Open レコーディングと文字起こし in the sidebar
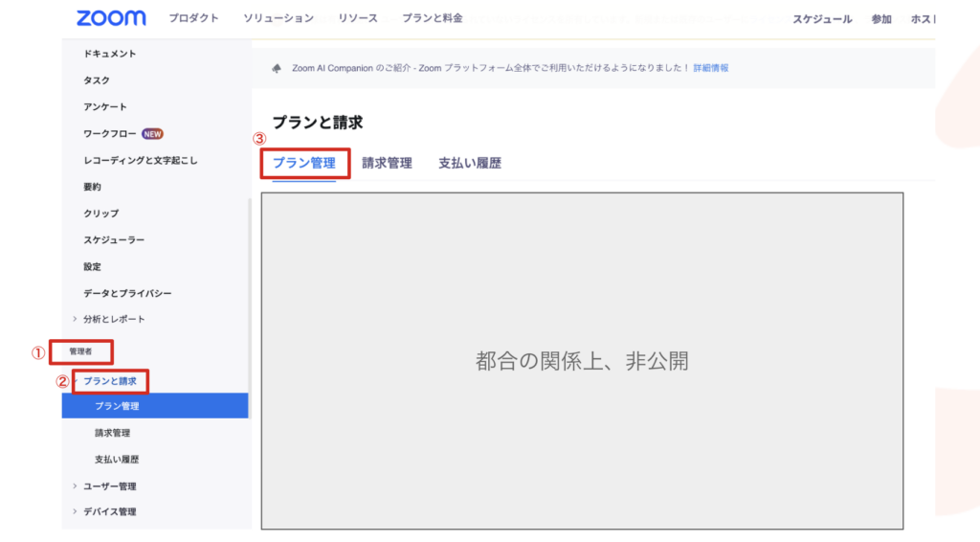The image size is (980, 542). [141, 161]
